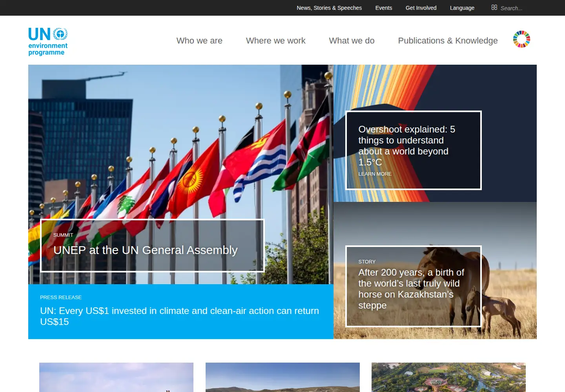The image size is (565, 392).
Task: Click LEARN MORE under Overshoot explained
Action: pos(375,174)
